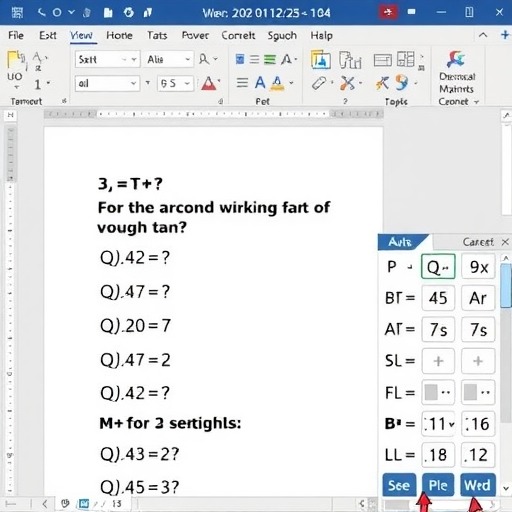Screen dimensions: 512x512
Task: Click the blue letter A font icon
Action: point(260,82)
